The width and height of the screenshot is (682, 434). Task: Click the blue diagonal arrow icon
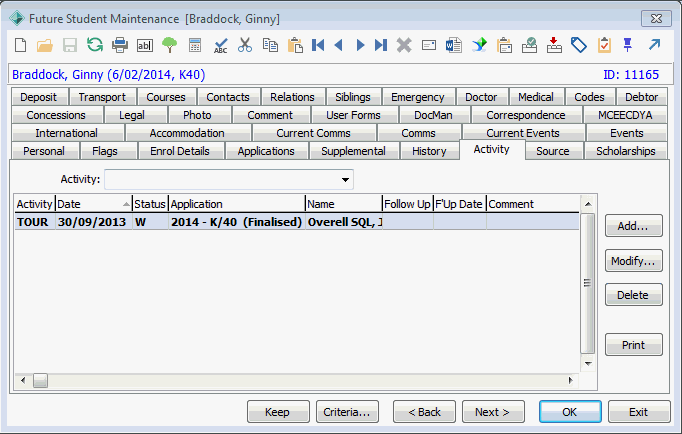point(654,44)
